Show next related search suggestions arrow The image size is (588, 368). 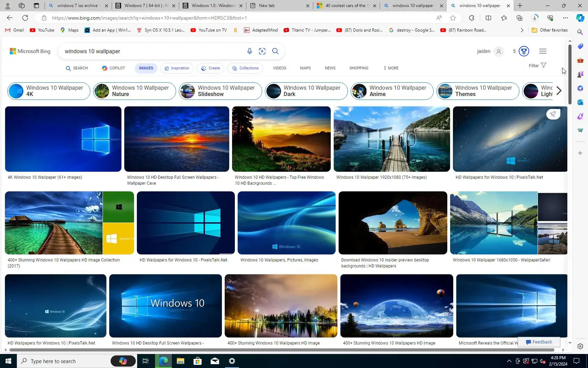pos(559,91)
